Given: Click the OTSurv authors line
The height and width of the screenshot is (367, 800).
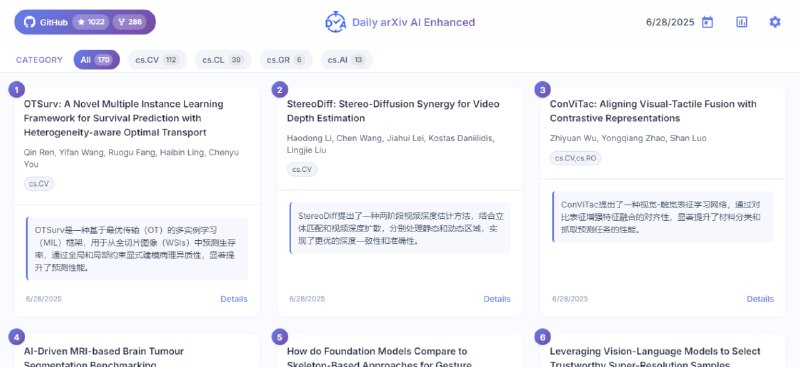Looking at the screenshot, I should click(131, 158).
